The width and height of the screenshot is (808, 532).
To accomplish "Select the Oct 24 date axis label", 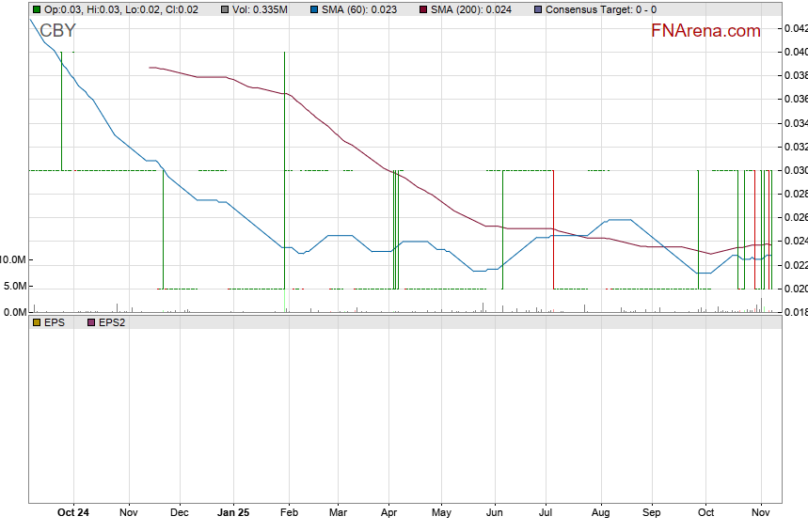I will coord(73,512).
